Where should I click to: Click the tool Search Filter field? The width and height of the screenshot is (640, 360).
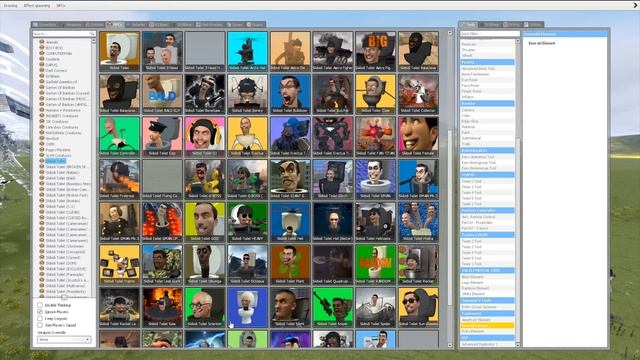click(490, 33)
